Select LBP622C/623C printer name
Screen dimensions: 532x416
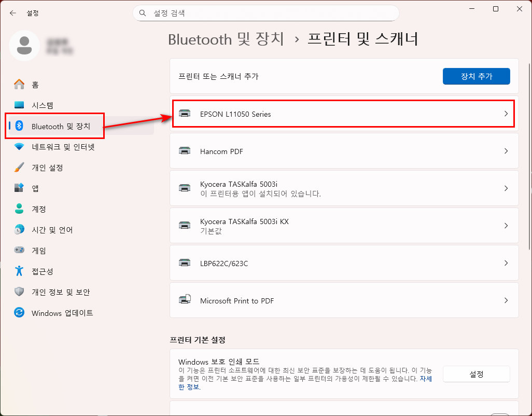click(x=224, y=264)
